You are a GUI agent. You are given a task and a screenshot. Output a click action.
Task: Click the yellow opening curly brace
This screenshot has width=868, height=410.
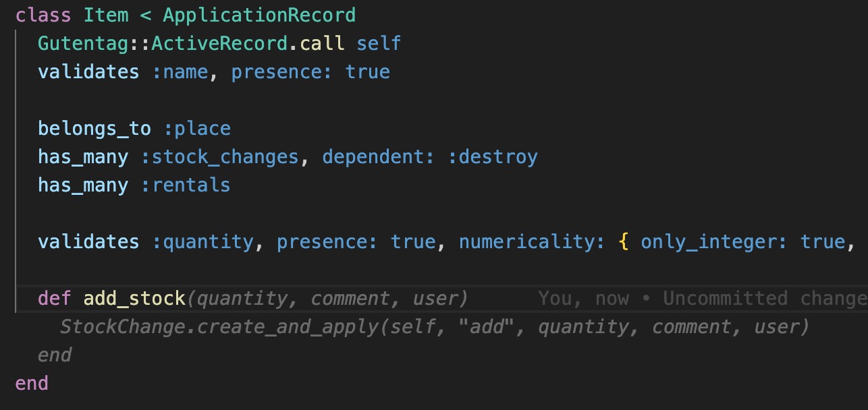coord(623,242)
